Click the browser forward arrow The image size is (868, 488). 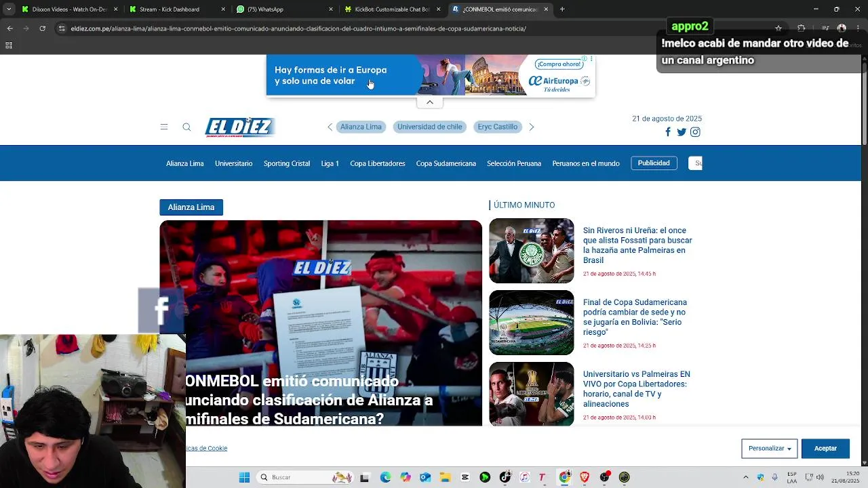tap(26, 28)
